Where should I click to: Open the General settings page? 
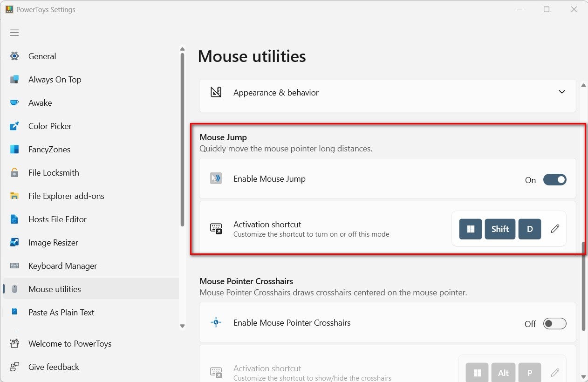91,56
